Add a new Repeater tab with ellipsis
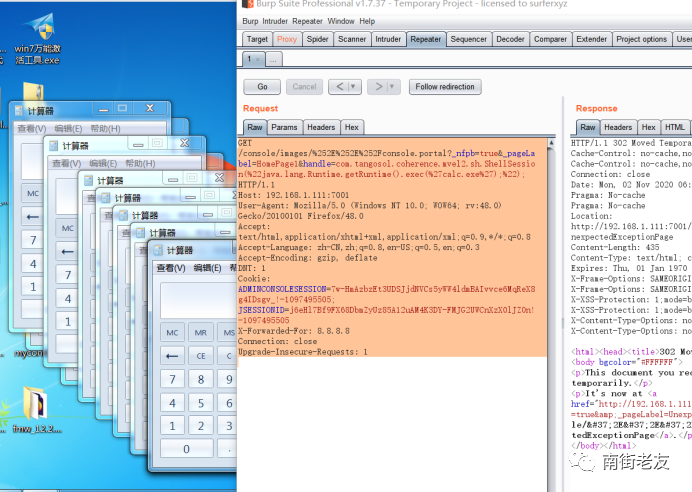 point(273,59)
